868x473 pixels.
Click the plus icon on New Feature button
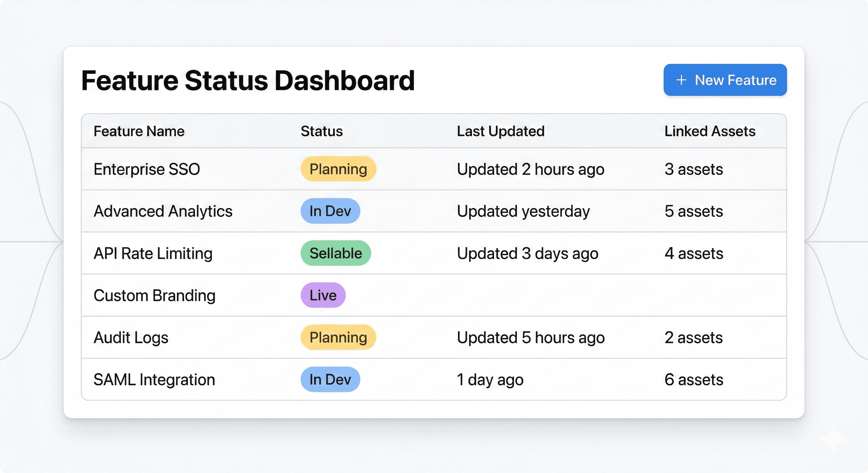[682, 80]
